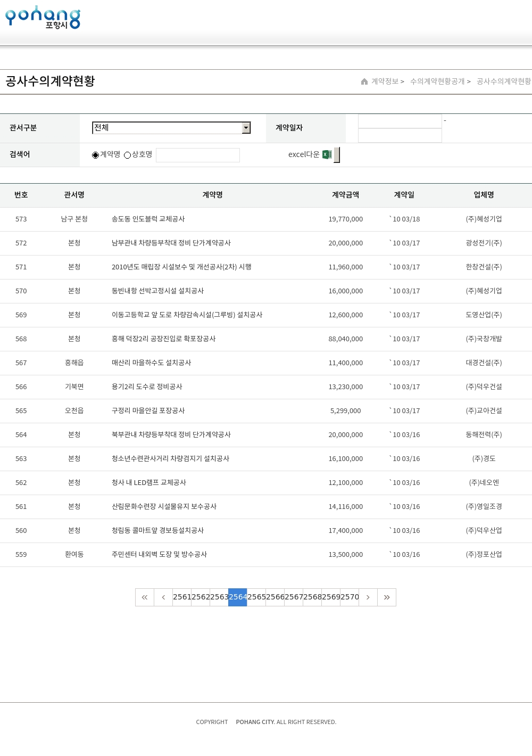532x756 pixels.
Task: Click the Excel download icon
Action: (x=327, y=154)
